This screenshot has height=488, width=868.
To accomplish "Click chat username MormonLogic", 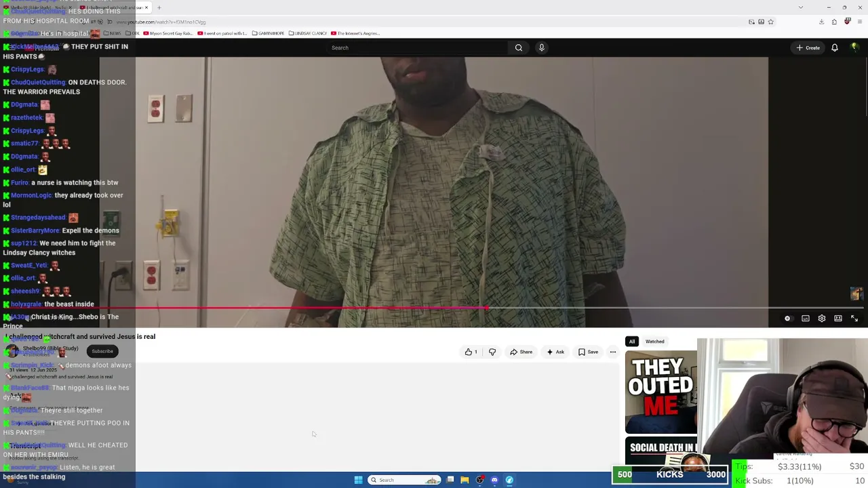I will tap(31, 195).
